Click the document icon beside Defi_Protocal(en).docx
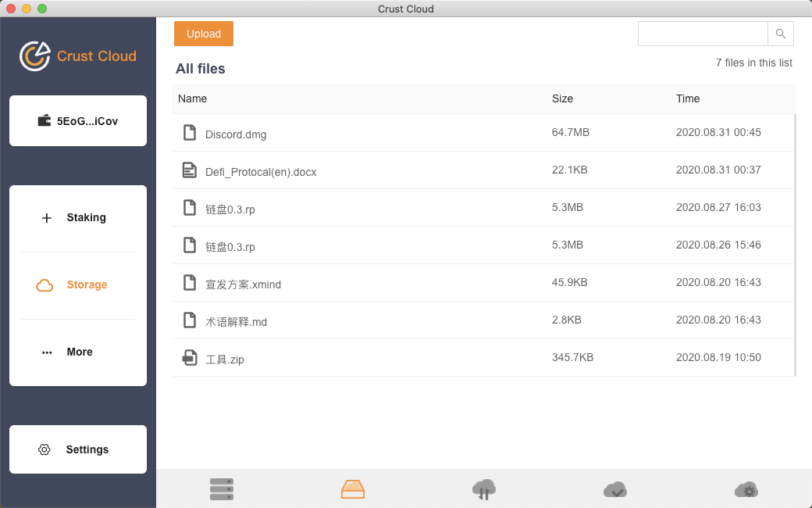This screenshot has width=812, height=508. pos(189,170)
